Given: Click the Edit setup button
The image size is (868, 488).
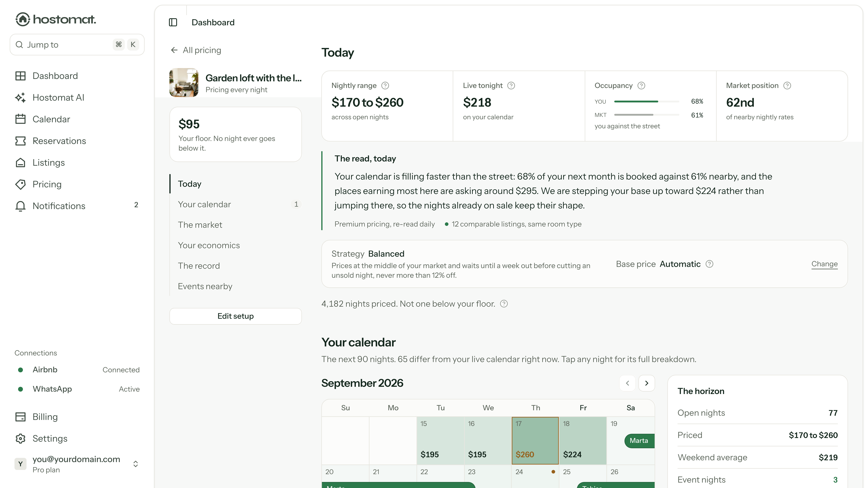Looking at the screenshot, I should [x=235, y=316].
